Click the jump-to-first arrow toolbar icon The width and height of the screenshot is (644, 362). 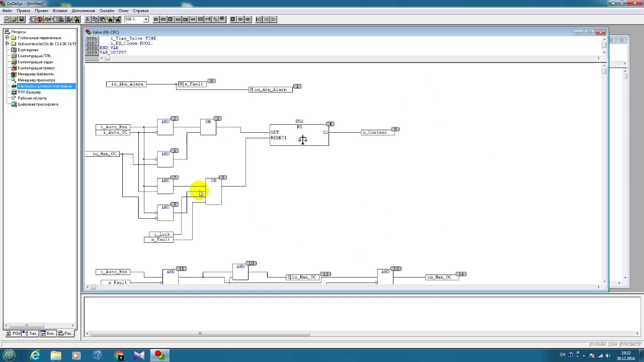259,19
